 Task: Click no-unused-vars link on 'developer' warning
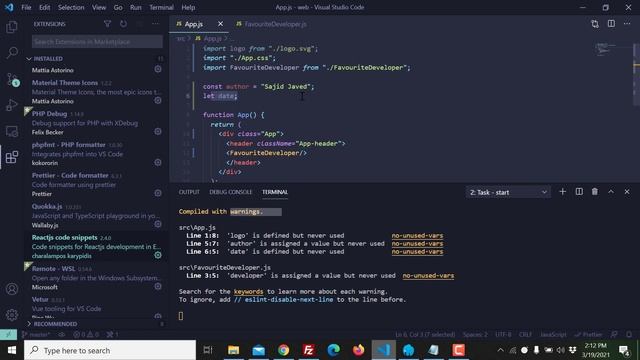pyautogui.click(x=428, y=276)
